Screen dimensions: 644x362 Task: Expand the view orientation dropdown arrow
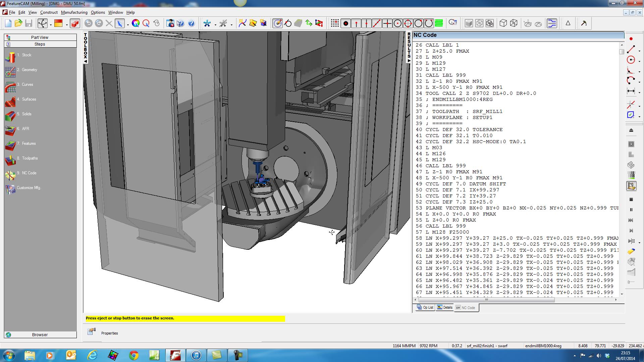[x=51, y=24]
